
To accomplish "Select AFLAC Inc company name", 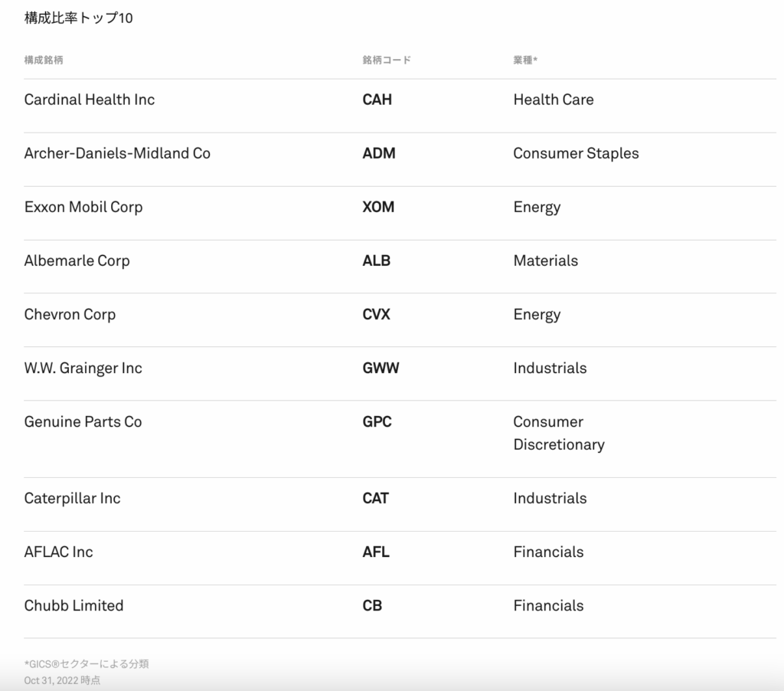I will [58, 552].
